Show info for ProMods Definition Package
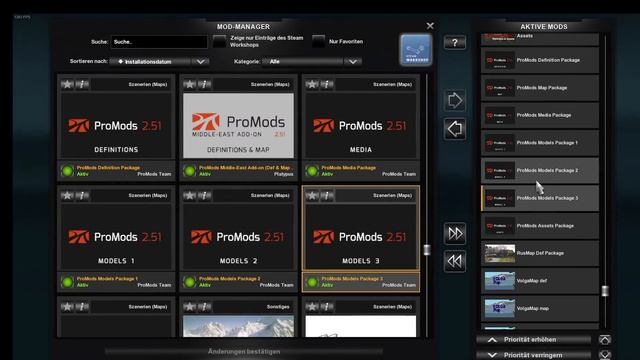Screen dimensions: 640x360 click(82, 84)
